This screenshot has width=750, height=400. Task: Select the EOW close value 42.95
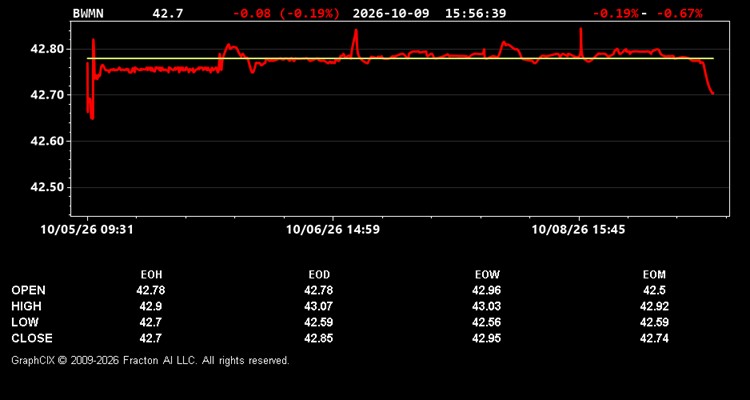tap(486, 338)
